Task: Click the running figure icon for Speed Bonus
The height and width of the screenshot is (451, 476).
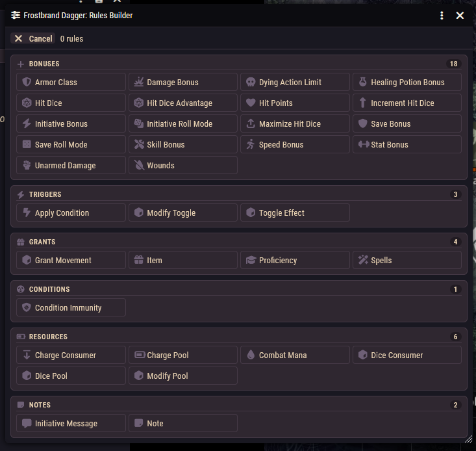Action: click(x=251, y=144)
